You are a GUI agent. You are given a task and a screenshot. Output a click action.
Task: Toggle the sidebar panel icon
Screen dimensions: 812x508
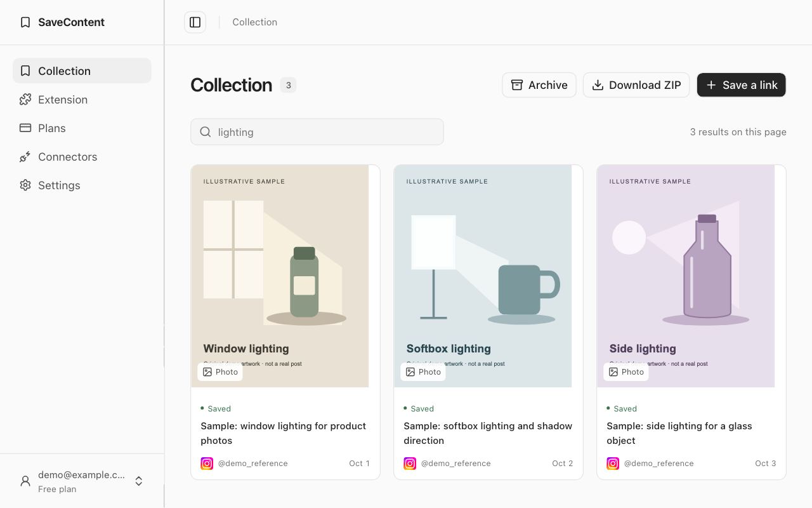pyautogui.click(x=195, y=22)
